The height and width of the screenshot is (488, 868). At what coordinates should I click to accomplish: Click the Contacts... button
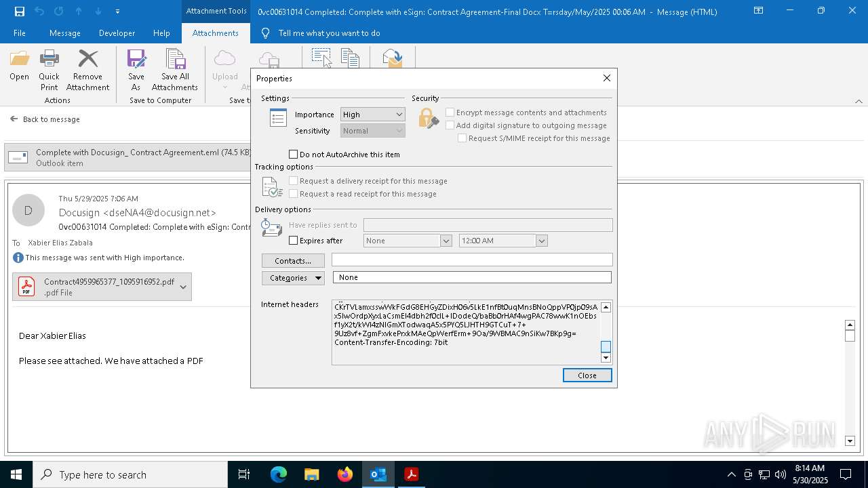click(x=293, y=261)
